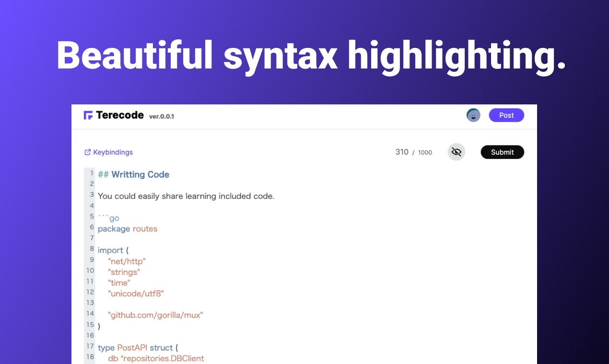The image size is (609, 364).
Task: Click the character count 310
Action: tap(402, 152)
